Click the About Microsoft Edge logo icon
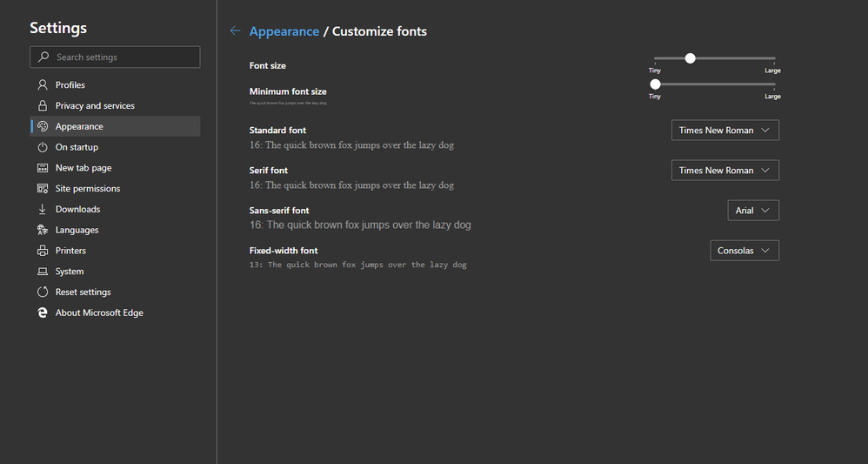This screenshot has width=868, height=464. click(42, 313)
